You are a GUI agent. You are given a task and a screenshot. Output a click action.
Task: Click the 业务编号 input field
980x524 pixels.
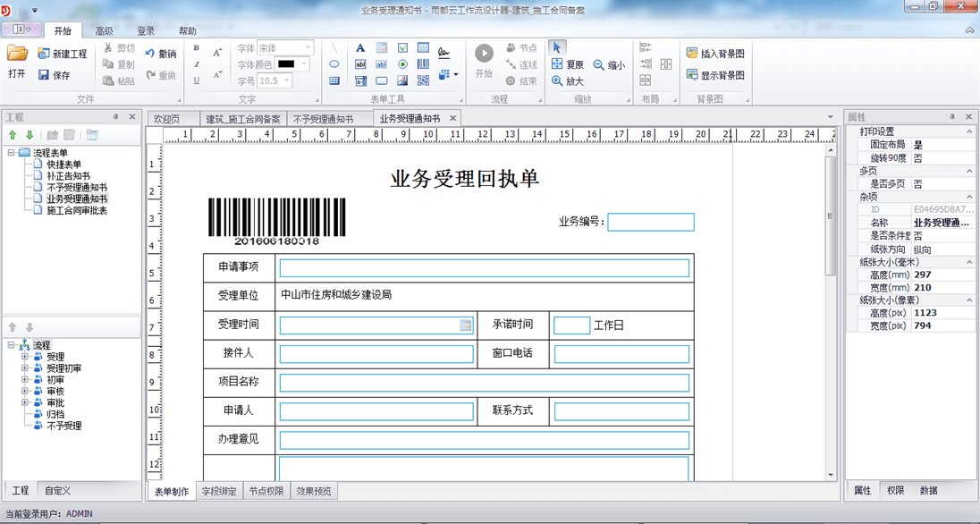click(x=651, y=222)
